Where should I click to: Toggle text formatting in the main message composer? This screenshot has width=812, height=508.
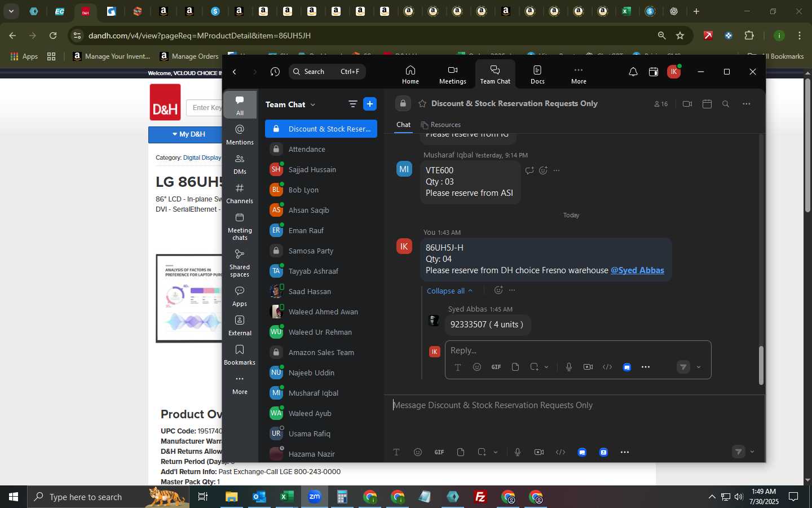coord(396,452)
